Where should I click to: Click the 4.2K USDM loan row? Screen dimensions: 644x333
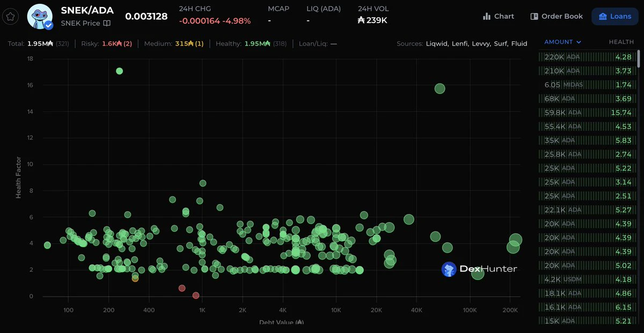pyautogui.click(x=587, y=280)
